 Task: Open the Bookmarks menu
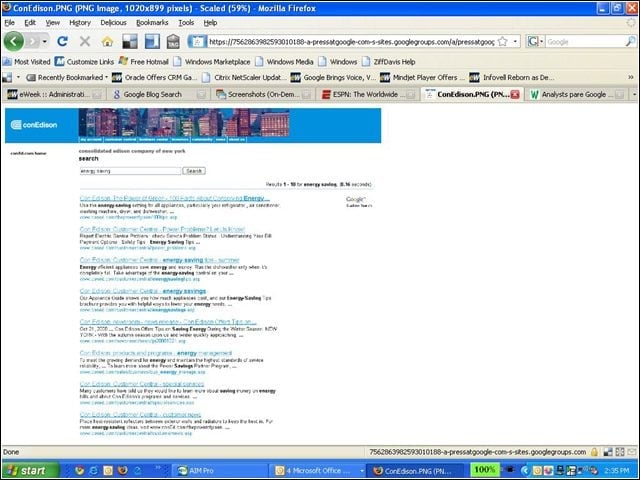click(x=152, y=23)
